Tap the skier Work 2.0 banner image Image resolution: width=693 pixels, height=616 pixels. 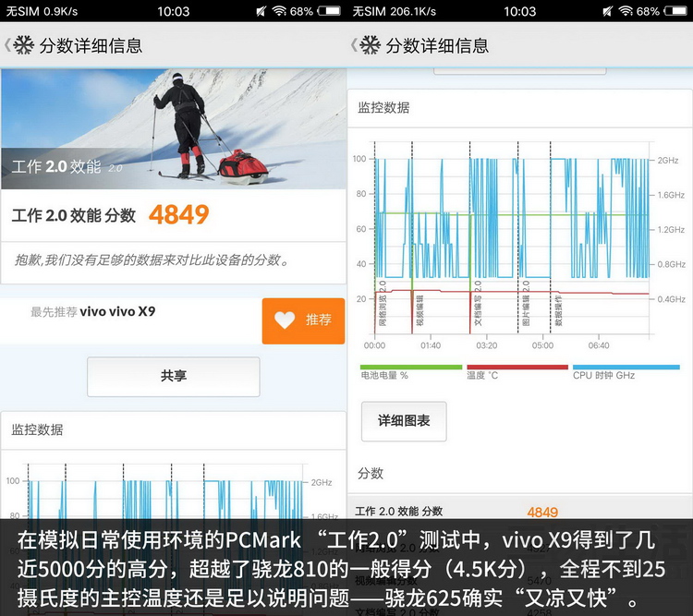point(174,129)
